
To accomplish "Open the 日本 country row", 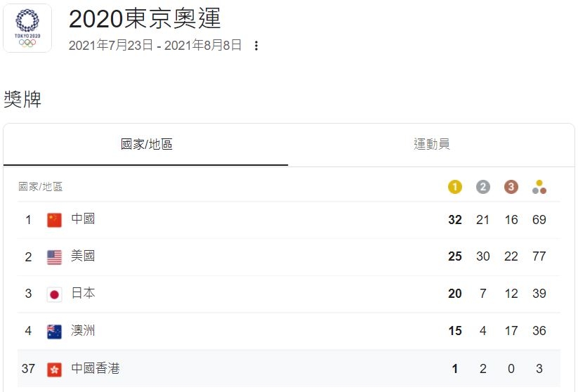I will point(289,294).
